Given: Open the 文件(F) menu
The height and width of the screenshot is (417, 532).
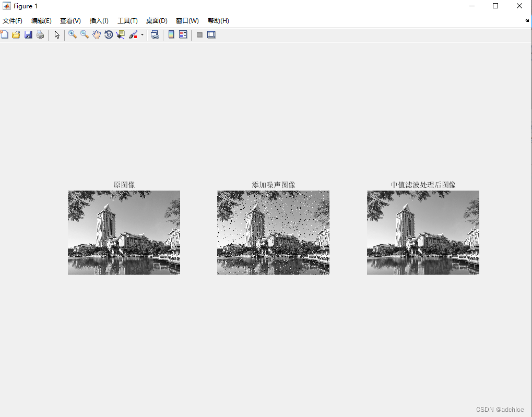Looking at the screenshot, I should click(x=13, y=21).
